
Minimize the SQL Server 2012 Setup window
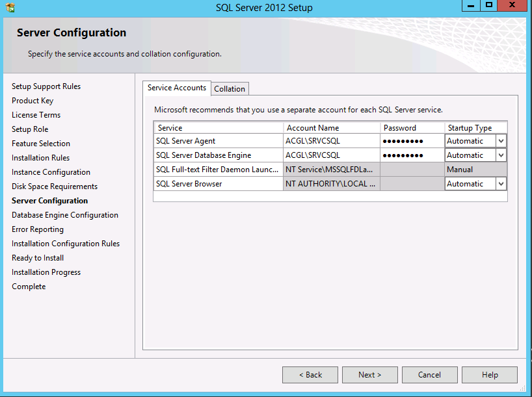[471, 6]
